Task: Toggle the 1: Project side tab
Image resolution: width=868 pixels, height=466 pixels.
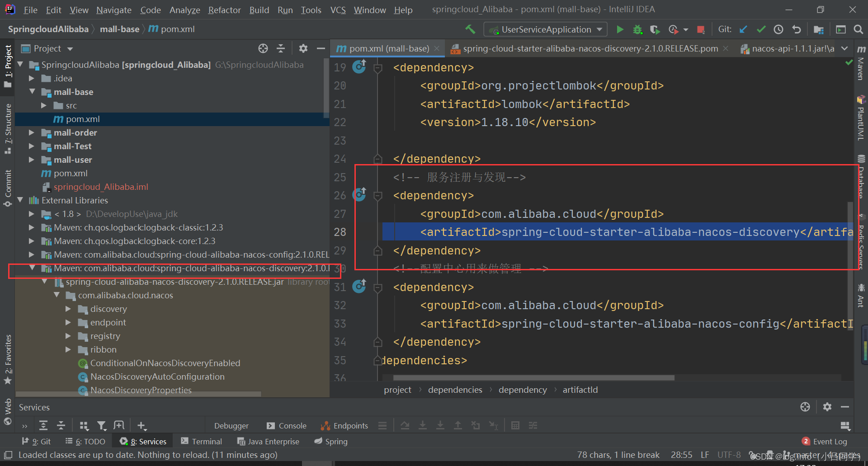Action: coord(8,67)
